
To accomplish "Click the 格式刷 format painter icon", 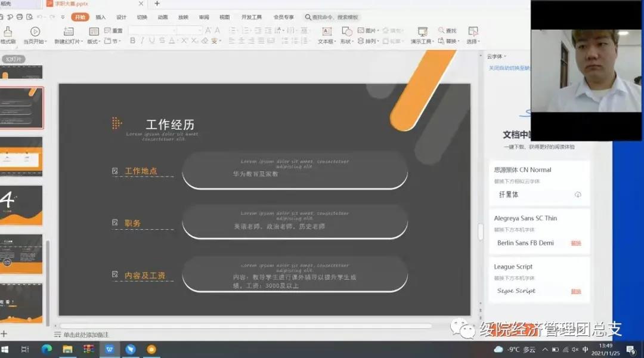I will (x=8, y=32).
